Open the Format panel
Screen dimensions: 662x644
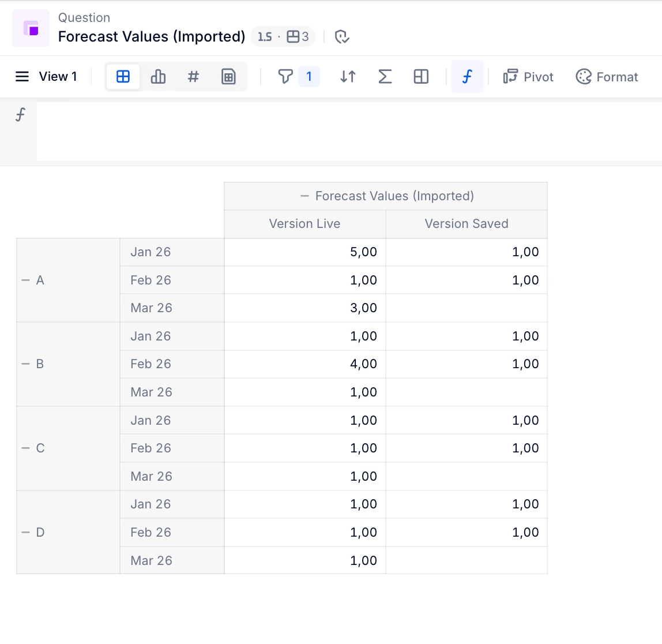tap(607, 77)
